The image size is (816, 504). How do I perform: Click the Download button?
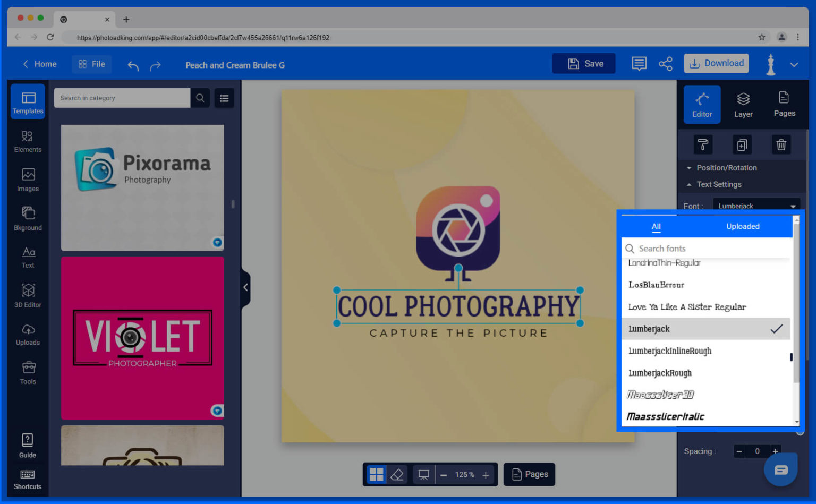pos(716,63)
